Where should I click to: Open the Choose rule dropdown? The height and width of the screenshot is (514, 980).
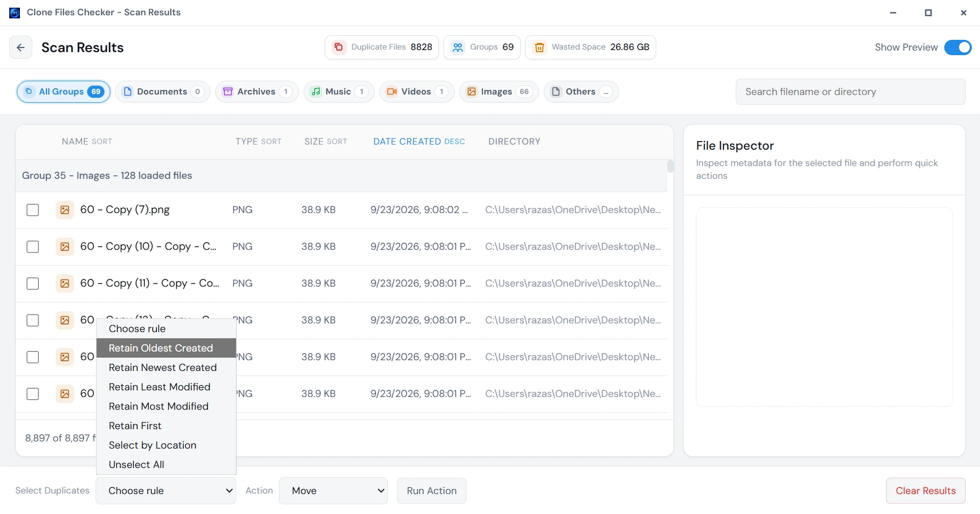click(x=166, y=490)
